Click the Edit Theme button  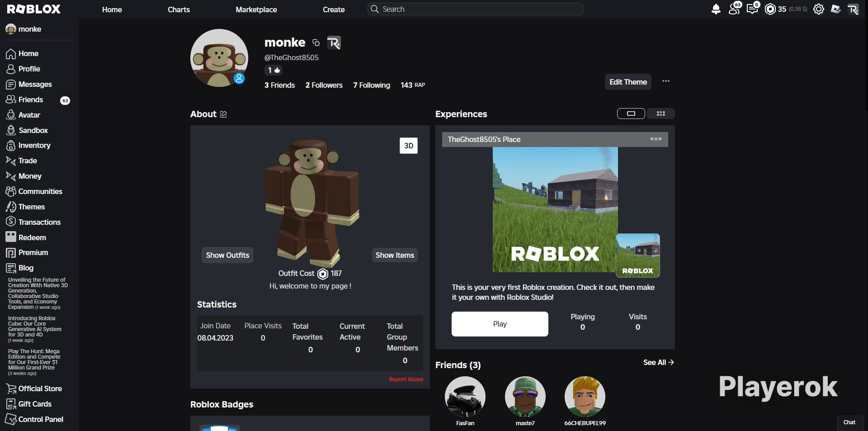point(628,82)
